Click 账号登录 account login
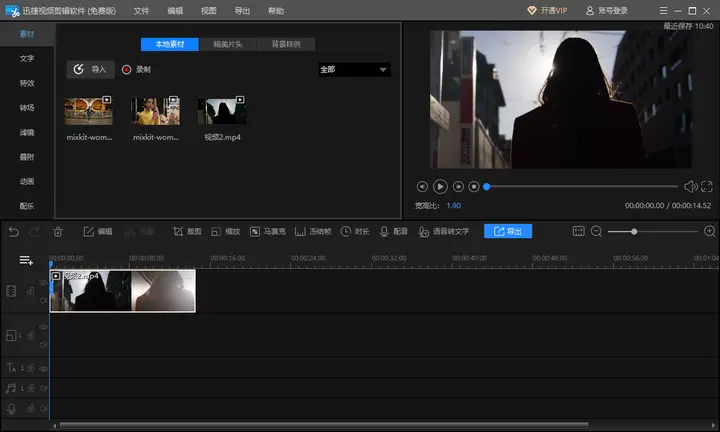Screen dimensions: 720x432 pyautogui.click(x=607, y=10)
